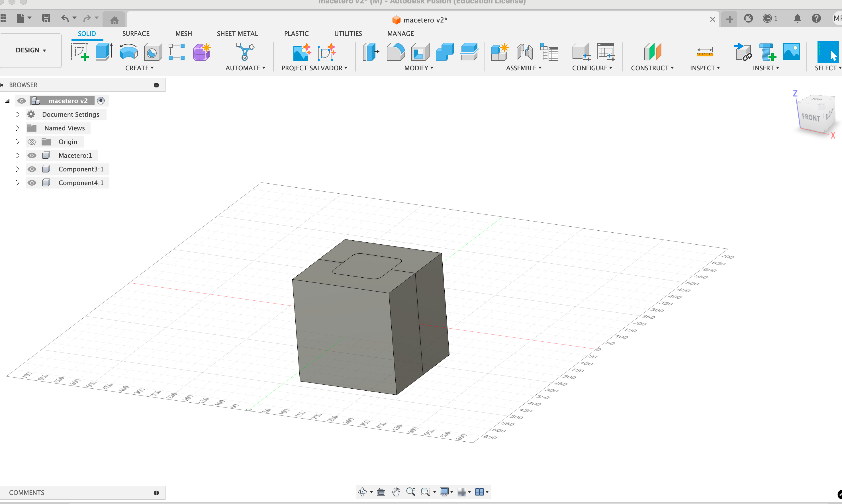Select the Revolve tool
The image size is (842, 504).
[x=128, y=52]
